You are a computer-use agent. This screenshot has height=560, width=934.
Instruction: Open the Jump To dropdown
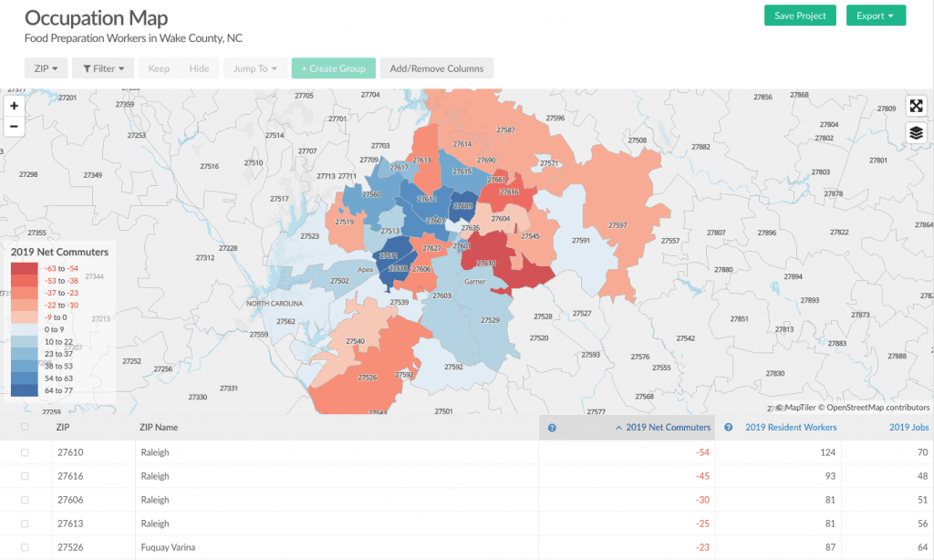[x=254, y=68]
